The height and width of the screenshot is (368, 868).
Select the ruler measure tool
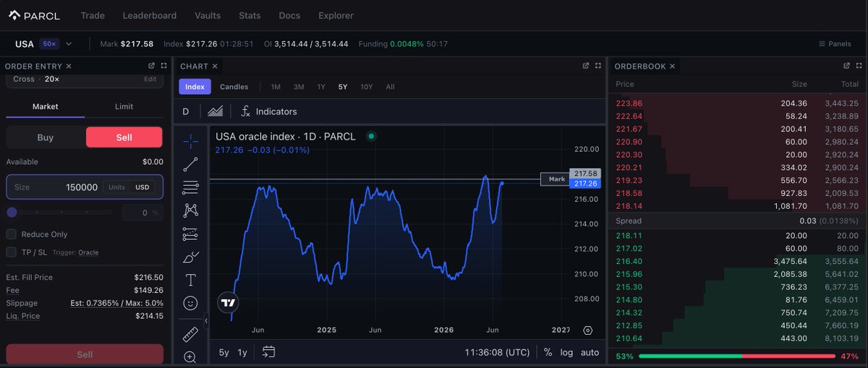[190, 334]
